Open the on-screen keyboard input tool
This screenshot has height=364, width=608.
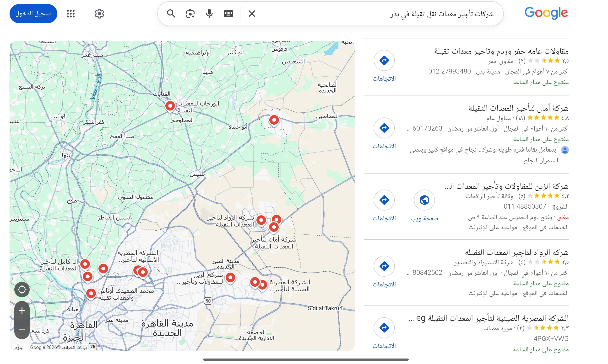pyautogui.click(x=228, y=14)
